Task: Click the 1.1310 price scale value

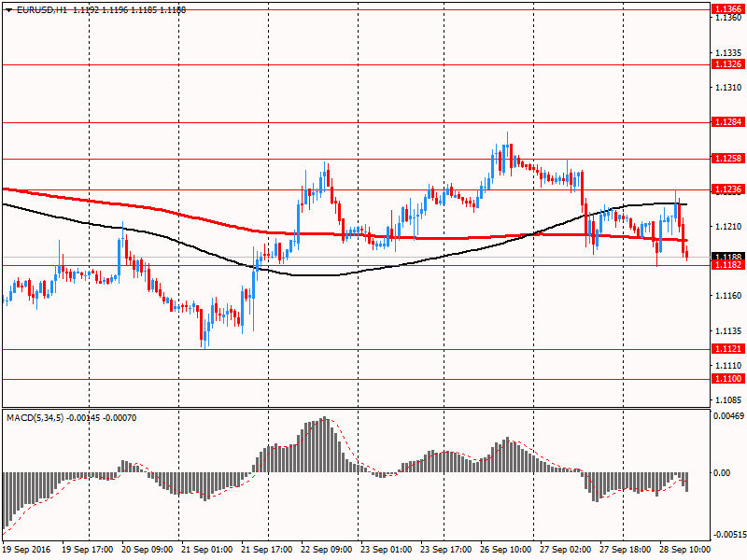Action: coord(728,88)
